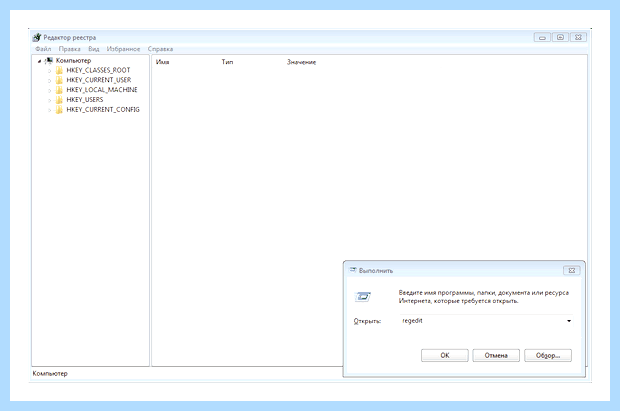This screenshot has width=620, height=411.
Task: Click the HKEY_CLASSES_ROOT folder icon
Action: click(x=59, y=70)
